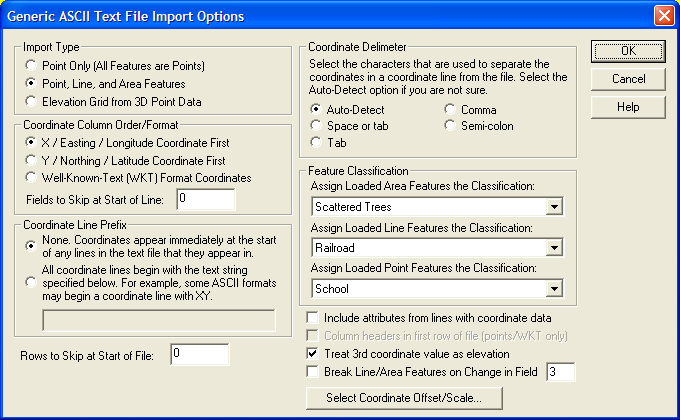
Task: Open the Scattered Trees area classification dropdown
Action: (553, 207)
